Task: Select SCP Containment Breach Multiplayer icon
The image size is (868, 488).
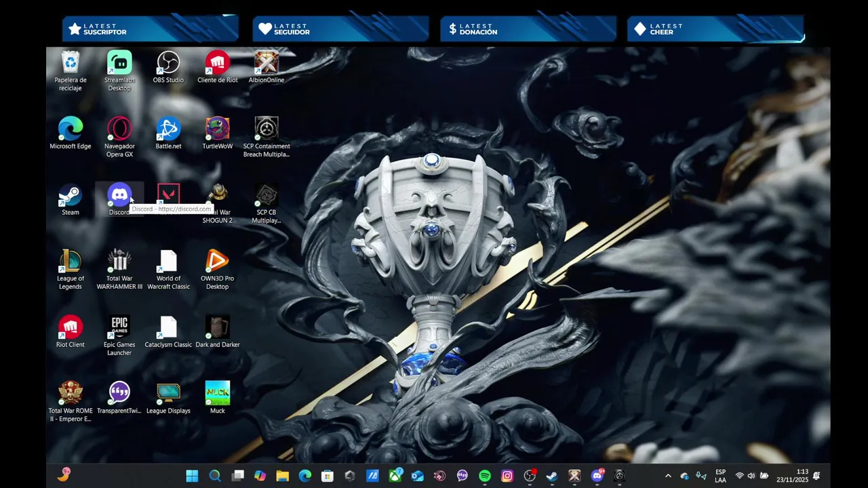Action: (267, 137)
